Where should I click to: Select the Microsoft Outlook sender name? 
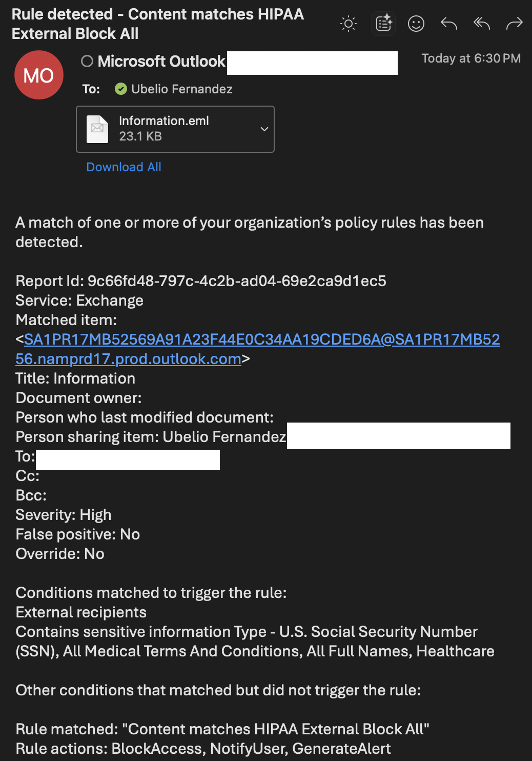pos(161,62)
